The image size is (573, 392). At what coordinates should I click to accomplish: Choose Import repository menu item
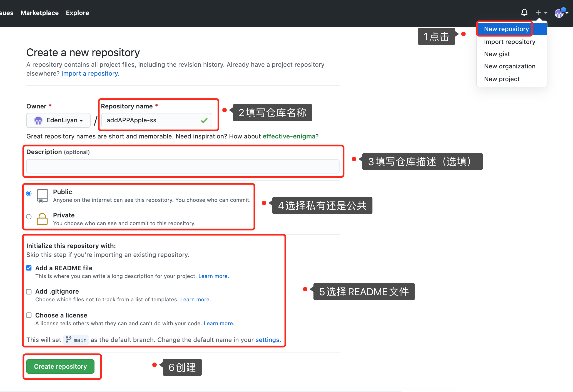click(x=512, y=42)
